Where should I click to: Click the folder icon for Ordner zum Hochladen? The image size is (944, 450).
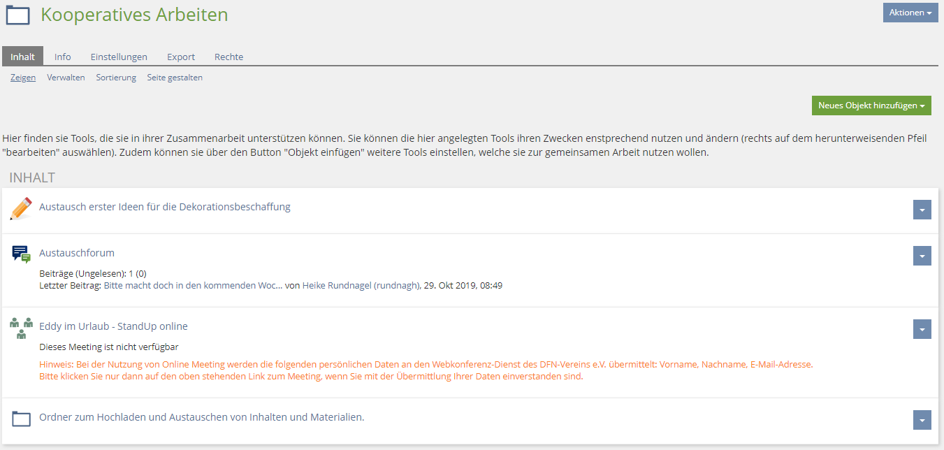[21, 418]
